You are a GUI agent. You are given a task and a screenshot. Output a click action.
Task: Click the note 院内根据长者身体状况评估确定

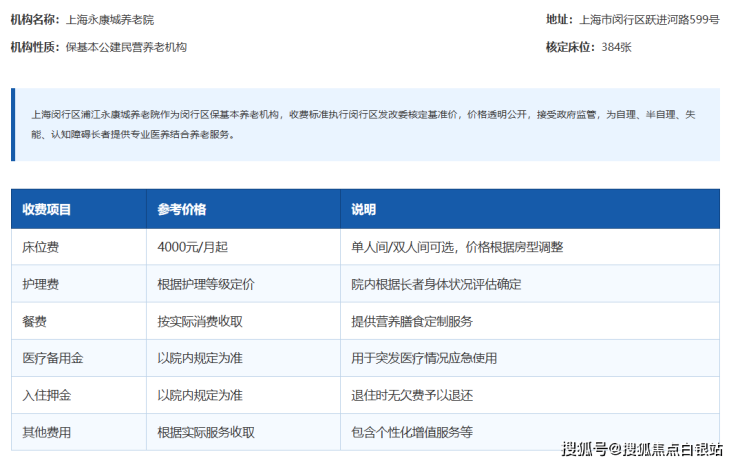[436, 284]
